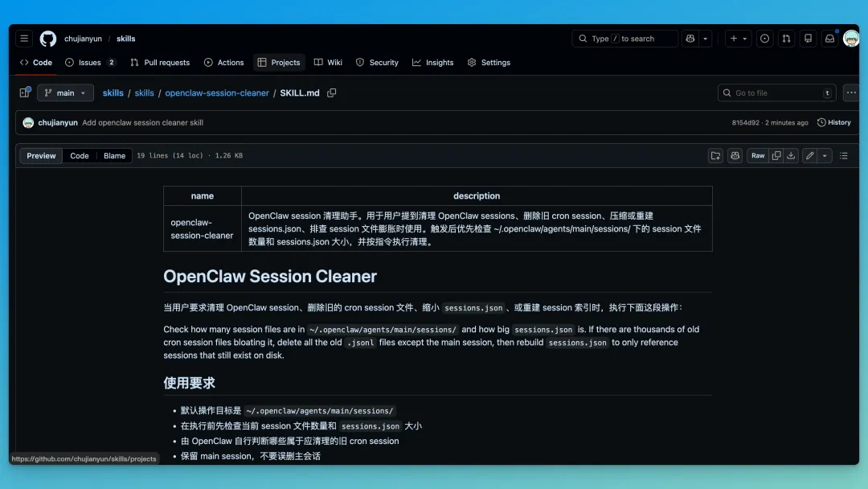This screenshot has width=868, height=489.
Task: View file History
Action: [x=834, y=123]
